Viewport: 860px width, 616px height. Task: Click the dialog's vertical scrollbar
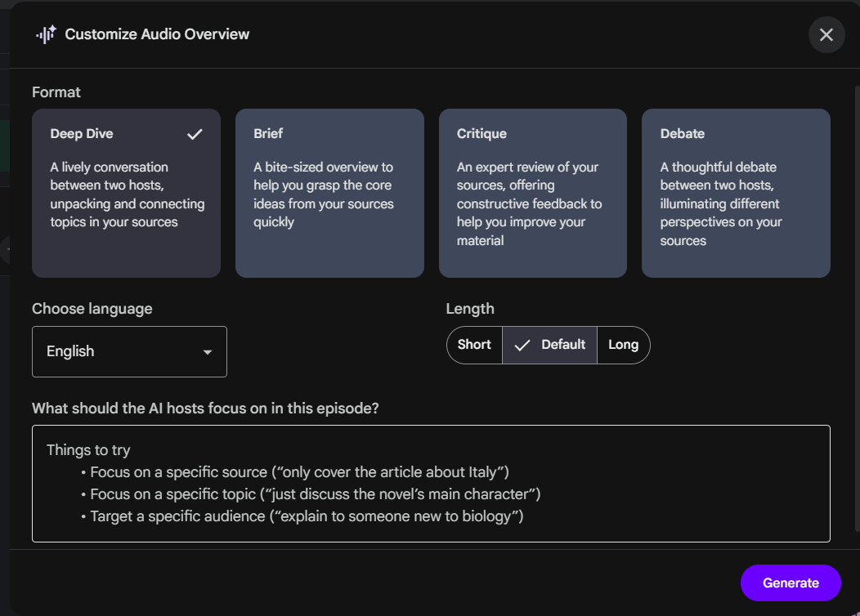point(855,310)
